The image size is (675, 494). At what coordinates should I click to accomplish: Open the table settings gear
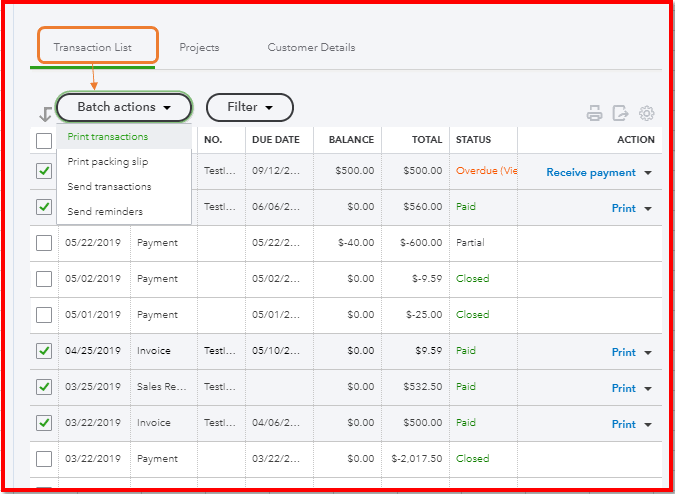(x=647, y=113)
